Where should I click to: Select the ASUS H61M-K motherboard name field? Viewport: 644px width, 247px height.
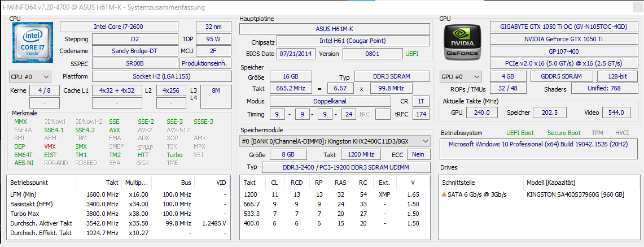point(335,29)
